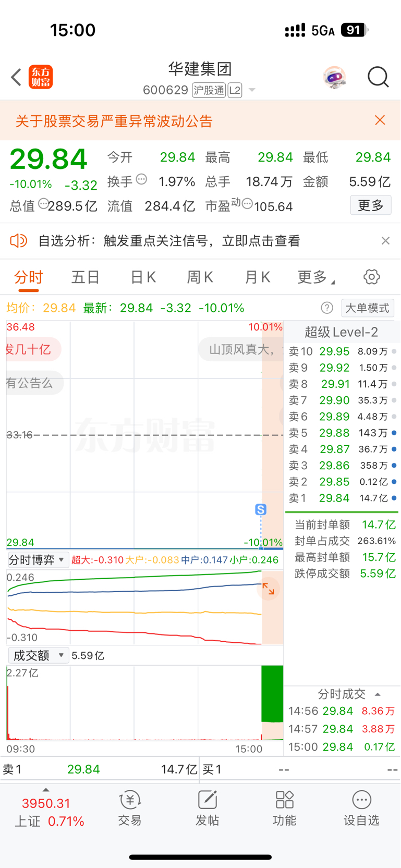This screenshot has width=401, height=868.
Task: Dismiss the 自选分析 notice
Action: coord(385,241)
